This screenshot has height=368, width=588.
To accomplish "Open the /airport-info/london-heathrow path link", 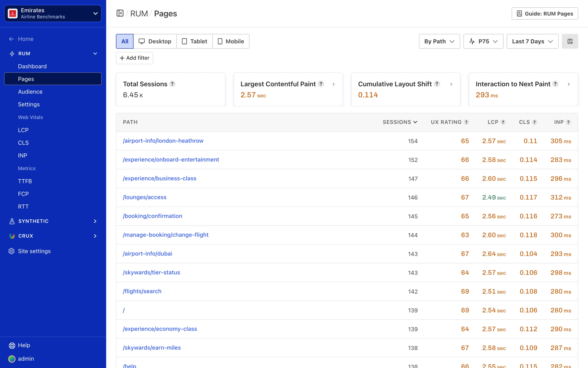I will [x=163, y=141].
